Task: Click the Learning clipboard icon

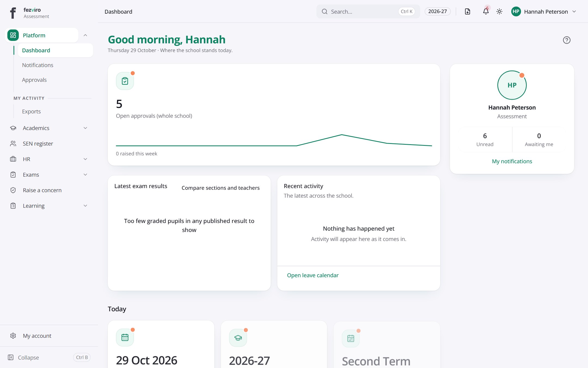Action: [x=13, y=206]
